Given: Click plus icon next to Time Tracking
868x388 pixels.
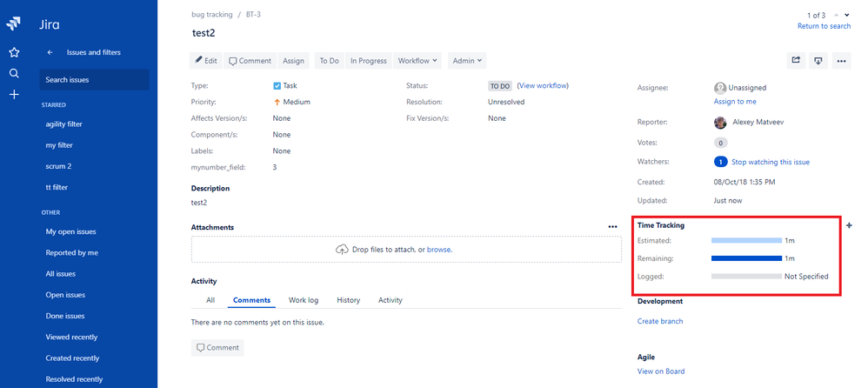Looking at the screenshot, I should pyautogui.click(x=850, y=225).
